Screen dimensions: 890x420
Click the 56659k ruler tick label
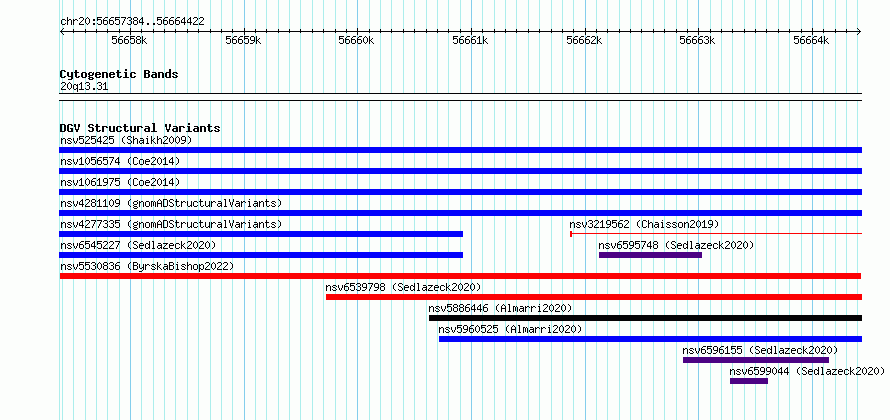click(x=243, y=41)
